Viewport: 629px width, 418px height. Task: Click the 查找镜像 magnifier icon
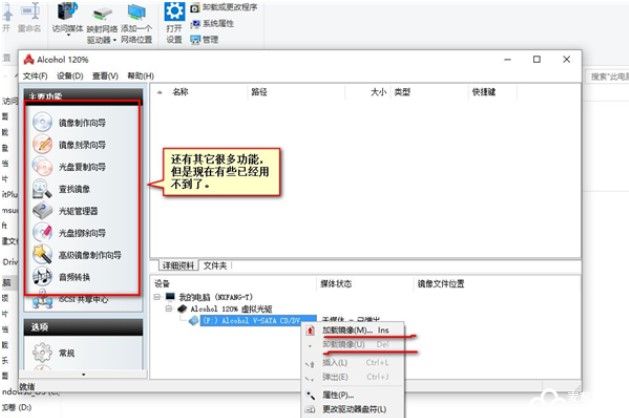tap(42, 188)
